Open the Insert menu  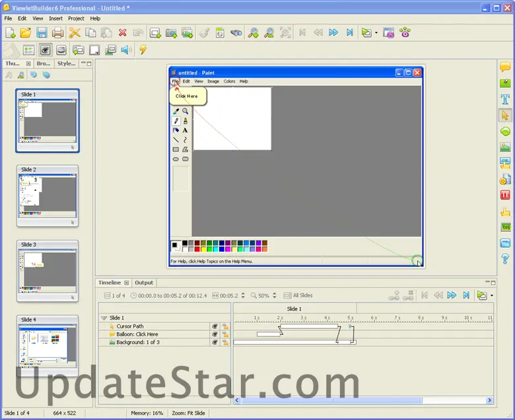(x=55, y=18)
